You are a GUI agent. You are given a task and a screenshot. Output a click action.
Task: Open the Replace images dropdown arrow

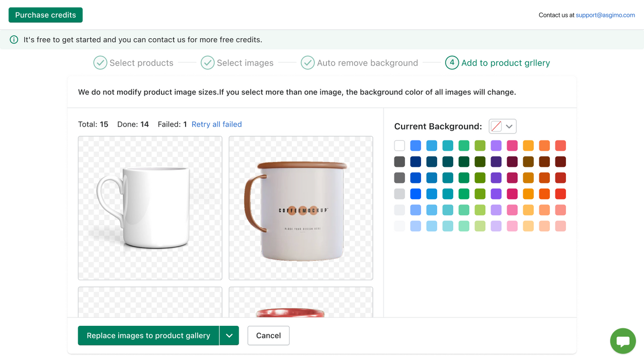tap(229, 336)
